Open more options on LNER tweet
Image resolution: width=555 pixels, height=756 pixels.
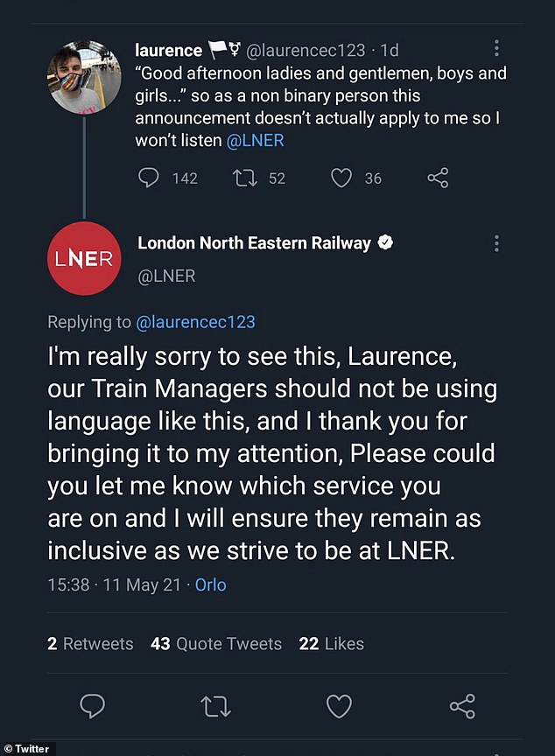(496, 243)
